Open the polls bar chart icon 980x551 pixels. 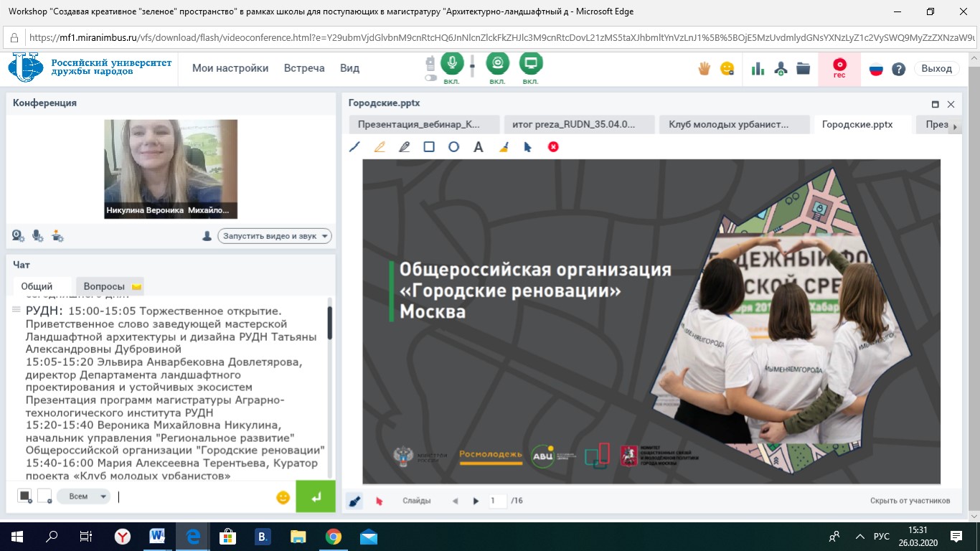(x=758, y=69)
